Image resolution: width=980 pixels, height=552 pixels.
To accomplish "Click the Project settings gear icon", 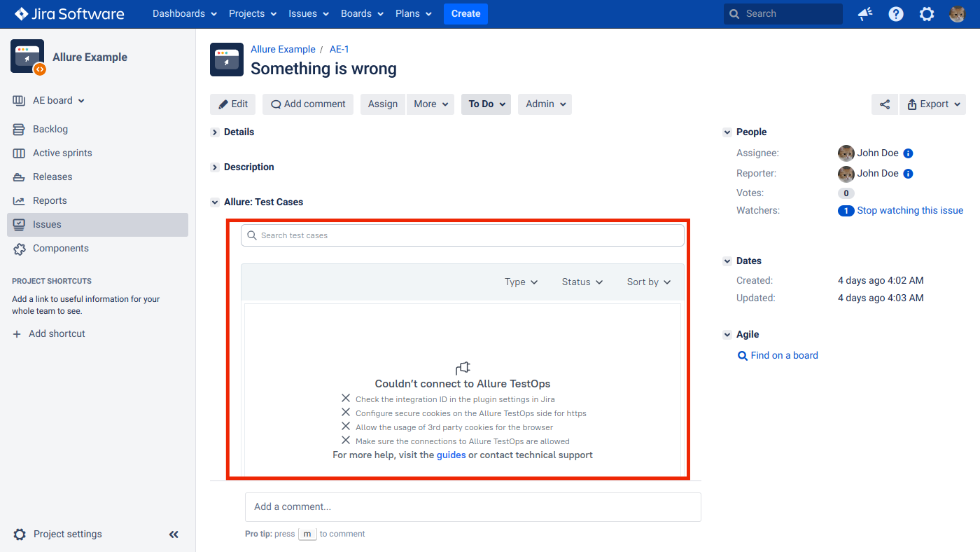I will tap(20, 534).
